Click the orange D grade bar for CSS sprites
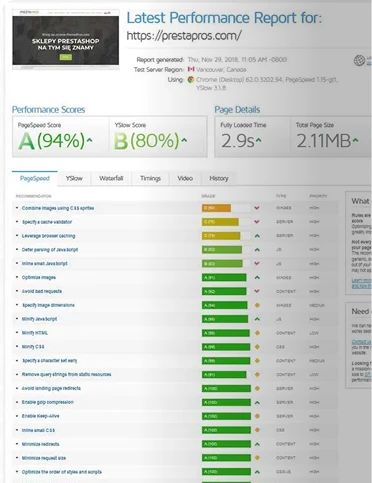Viewport: 372px width, 483px height. pos(216,208)
